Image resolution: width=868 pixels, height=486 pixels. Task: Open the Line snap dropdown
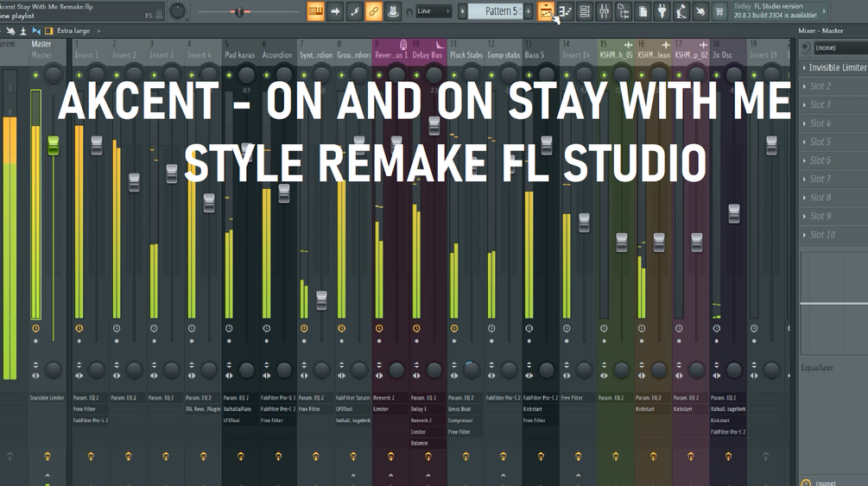pos(433,11)
